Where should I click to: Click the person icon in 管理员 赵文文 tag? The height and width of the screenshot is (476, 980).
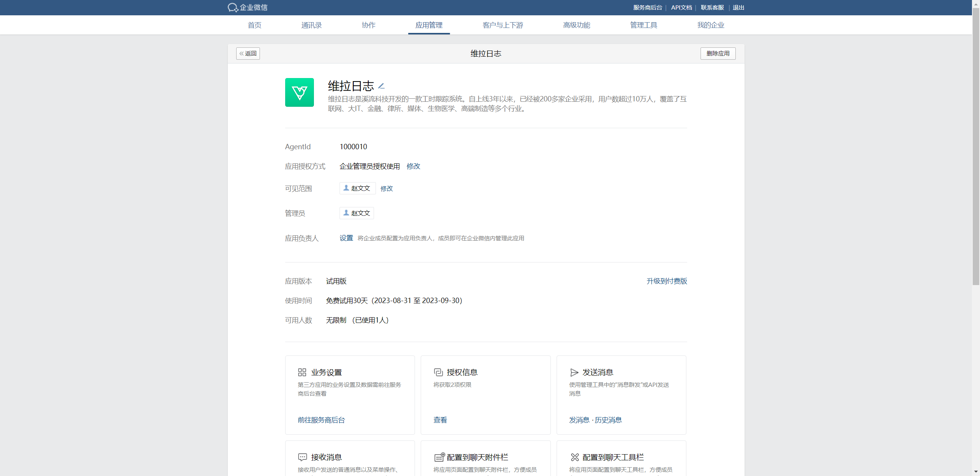pyautogui.click(x=346, y=213)
